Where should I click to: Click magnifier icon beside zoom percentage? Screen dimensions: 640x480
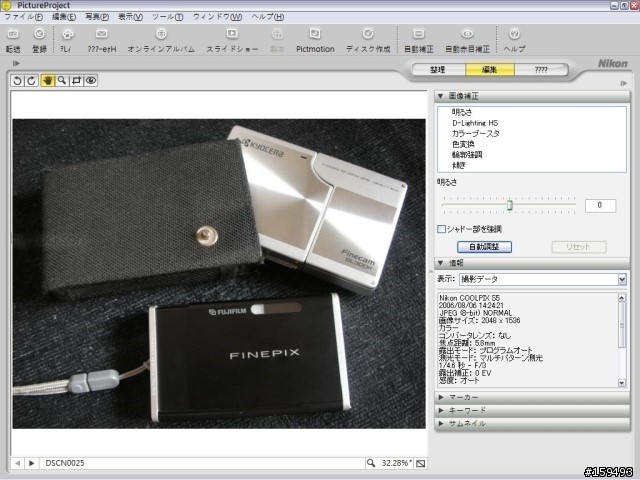point(371,463)
